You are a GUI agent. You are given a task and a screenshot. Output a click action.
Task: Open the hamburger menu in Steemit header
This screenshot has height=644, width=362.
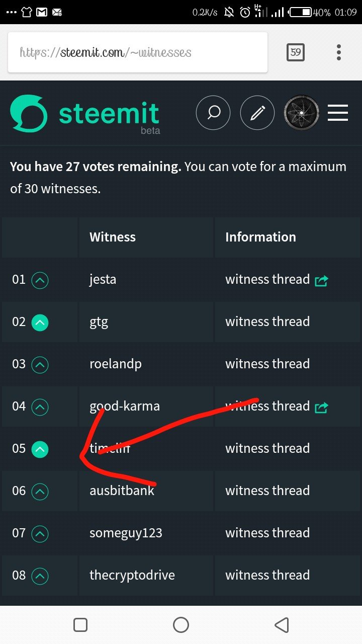[x=338, y=113]
